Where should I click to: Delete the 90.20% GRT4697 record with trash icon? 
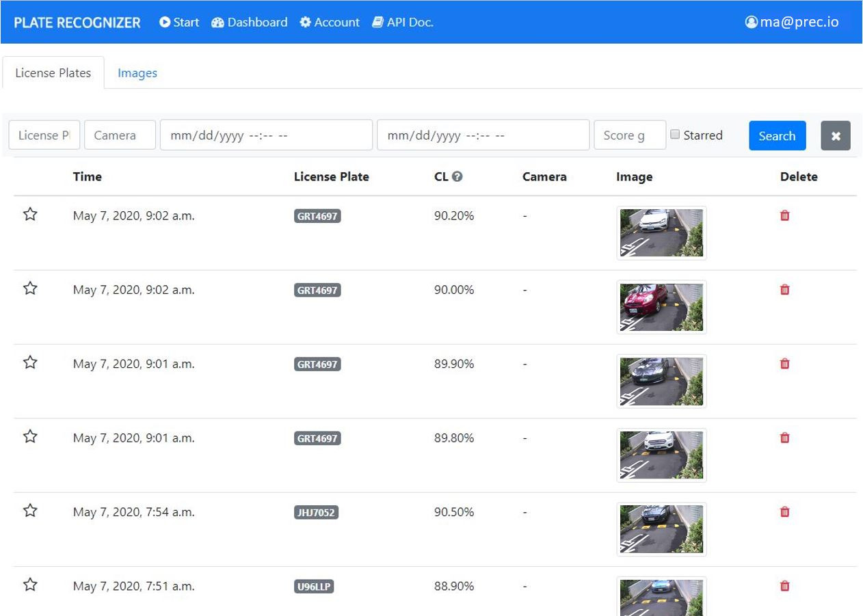(x=784, y=215)
